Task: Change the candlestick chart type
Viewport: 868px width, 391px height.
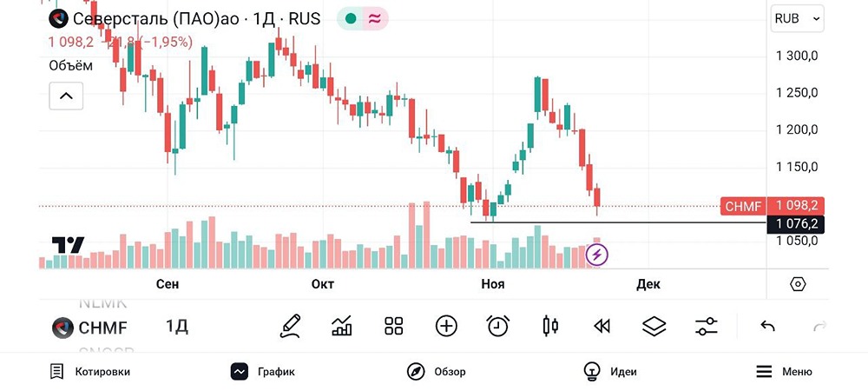Action: [x=549, y=327]
